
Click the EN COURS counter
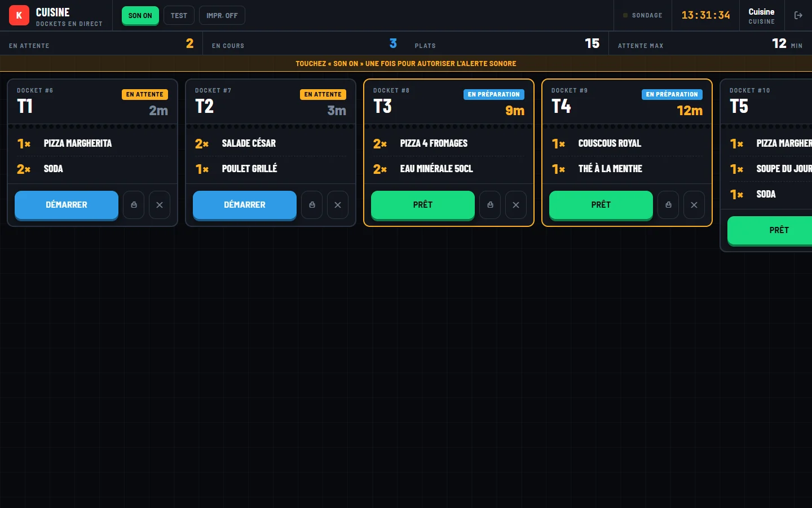coord(304,43)
